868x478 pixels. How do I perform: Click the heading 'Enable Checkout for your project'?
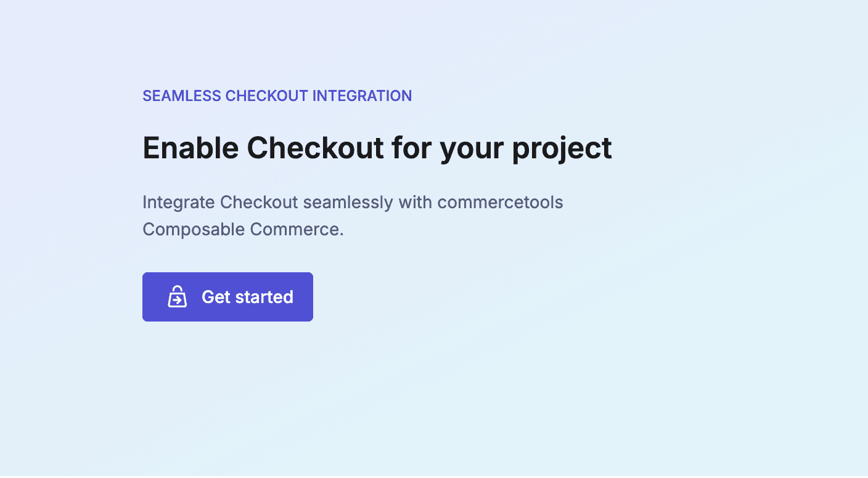377,148
